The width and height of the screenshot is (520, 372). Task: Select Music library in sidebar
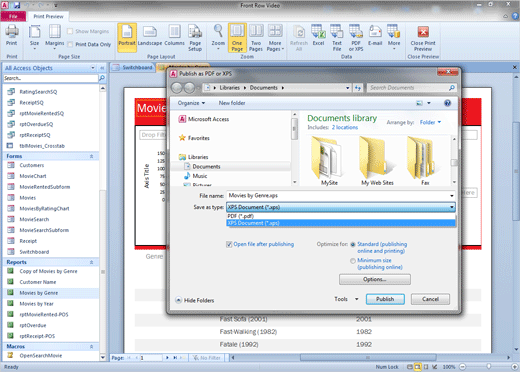click(x=196, y=176)
